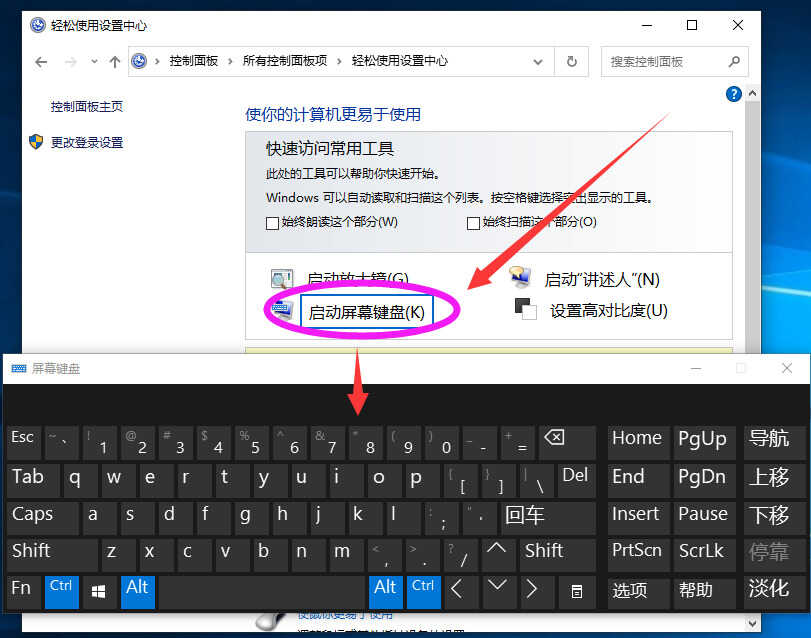Click the right arrow key

537,593
